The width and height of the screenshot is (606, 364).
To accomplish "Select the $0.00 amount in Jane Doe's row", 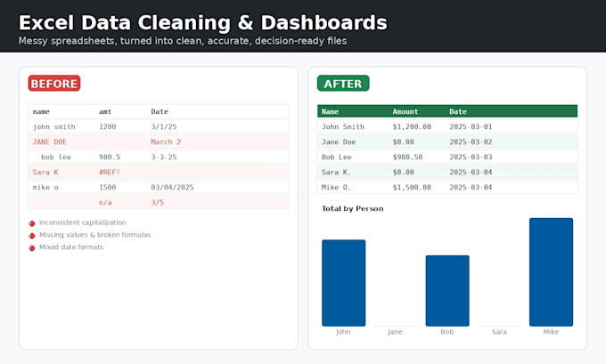I will (403, 142).
